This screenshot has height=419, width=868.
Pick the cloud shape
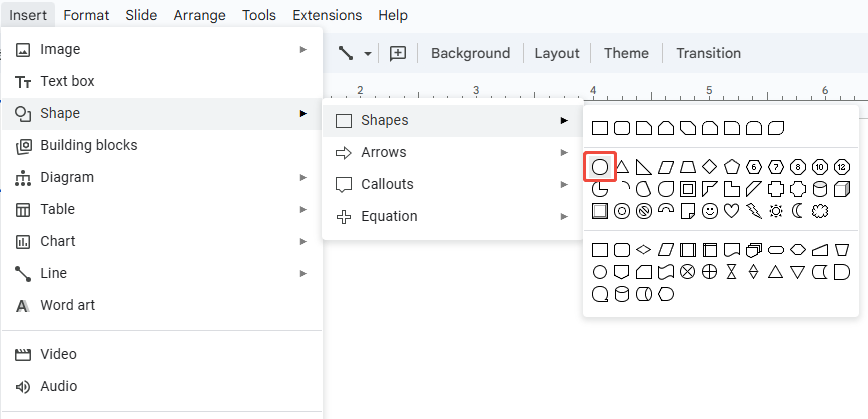[x=820, y=211]
